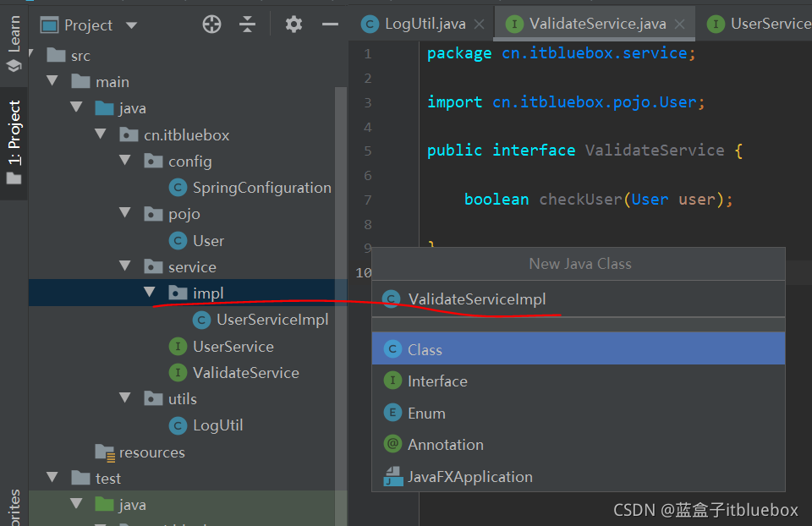Open the ValidateService interface in tree

[x=246, y=373]
